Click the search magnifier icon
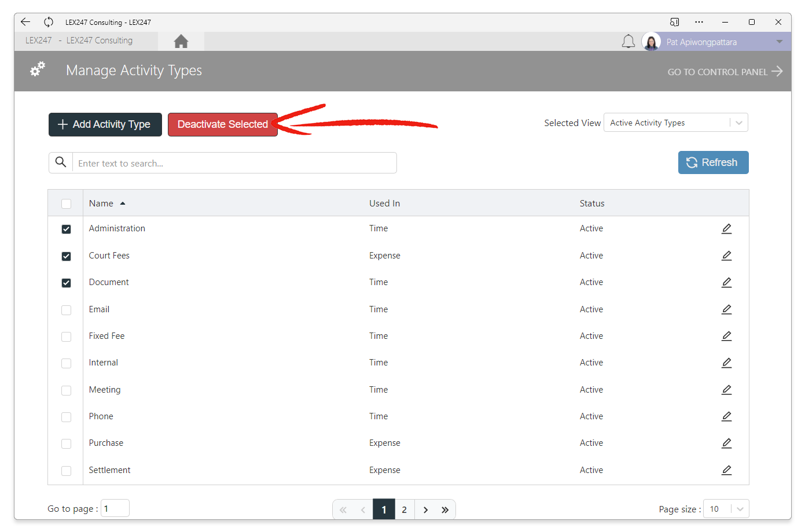 [x=61, y=162]
